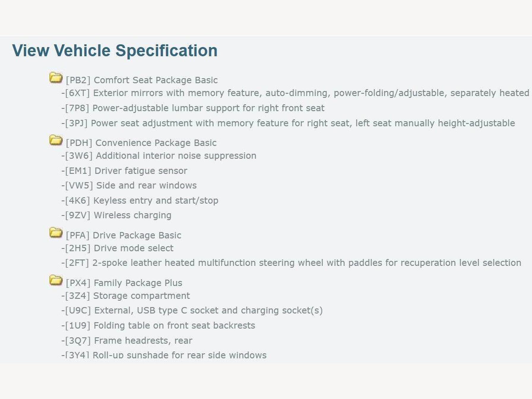Click the folder icon beside Comfort Seat Package Basic
This screenshot has width=532, height=399.
[56, 78]
